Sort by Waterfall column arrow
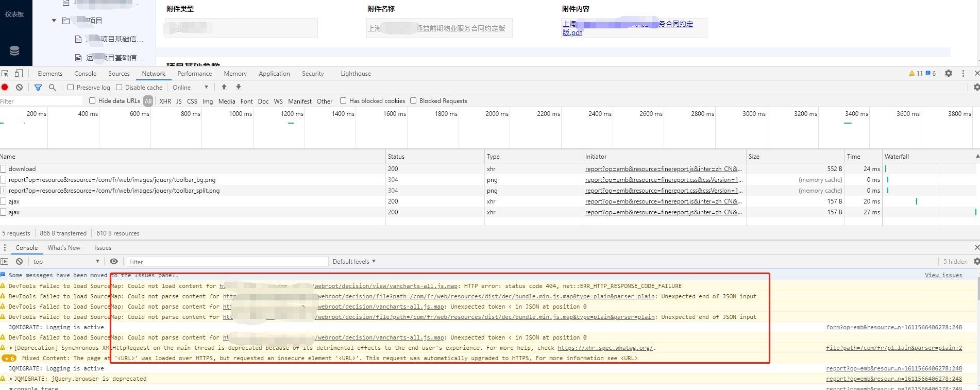The height and width of the screenshot is (390, 980). [977, 156]
